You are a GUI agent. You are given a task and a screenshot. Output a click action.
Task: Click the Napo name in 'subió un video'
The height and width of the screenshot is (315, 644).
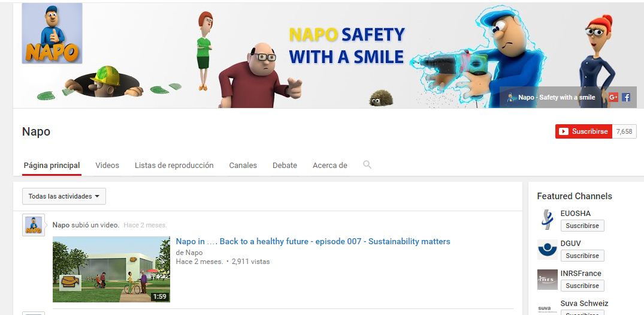point(61,225)
